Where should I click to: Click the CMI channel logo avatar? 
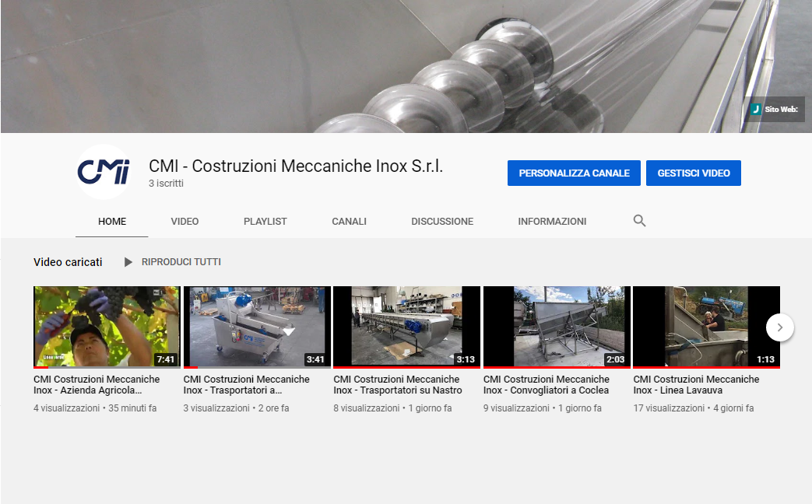[x=104, y=172]
